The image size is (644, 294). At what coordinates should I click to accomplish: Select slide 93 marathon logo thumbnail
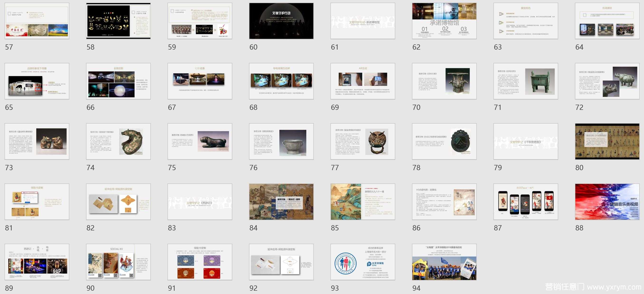(x=363, y=262)
